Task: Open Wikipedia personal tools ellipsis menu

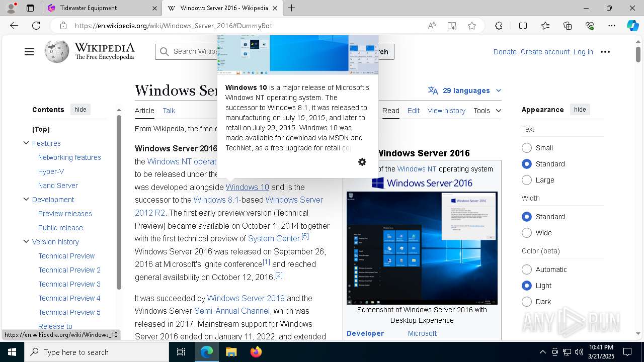Action: [x=605, y=52]
